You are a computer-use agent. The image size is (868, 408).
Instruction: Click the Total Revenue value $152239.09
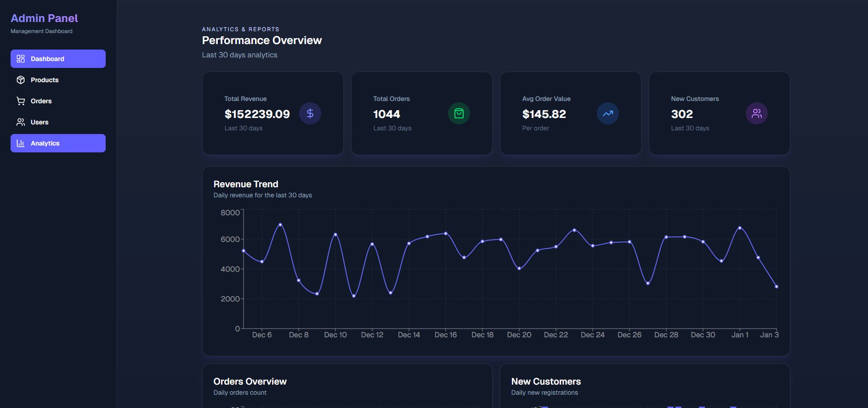257,114
